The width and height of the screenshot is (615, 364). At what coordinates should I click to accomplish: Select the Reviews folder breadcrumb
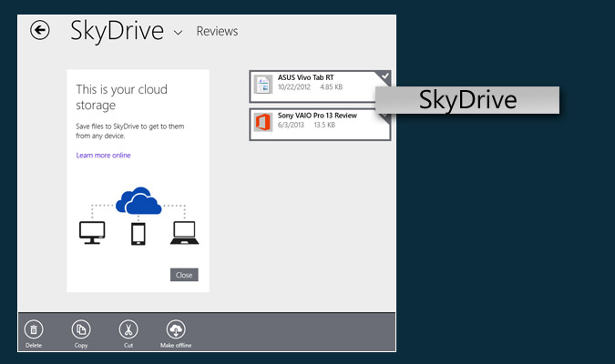[x=217, y=32]
